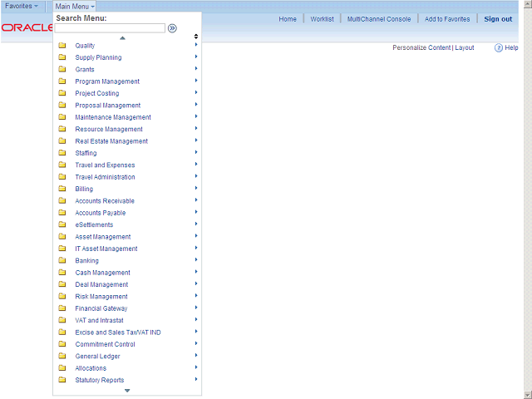
Task: Expand the Allocations submenu arrow
Action: tap(196, 367)
